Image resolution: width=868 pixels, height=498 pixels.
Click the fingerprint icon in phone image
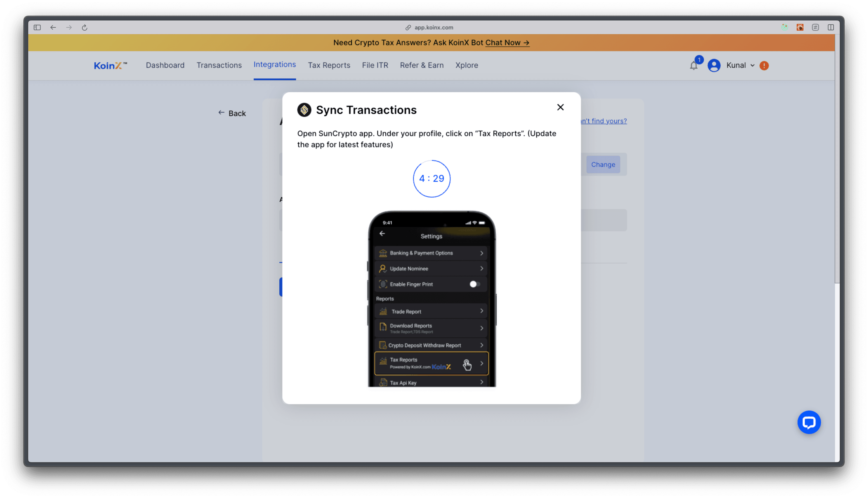(x=383, y=284)
